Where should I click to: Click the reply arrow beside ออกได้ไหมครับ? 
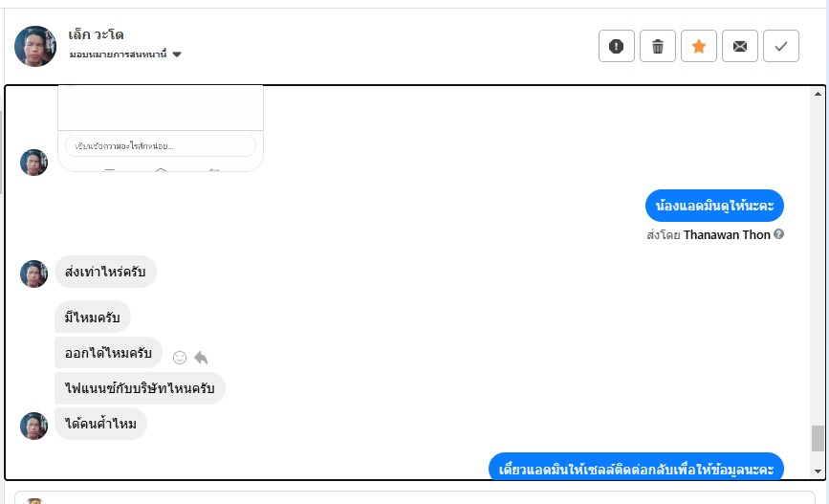coord(201,357)
